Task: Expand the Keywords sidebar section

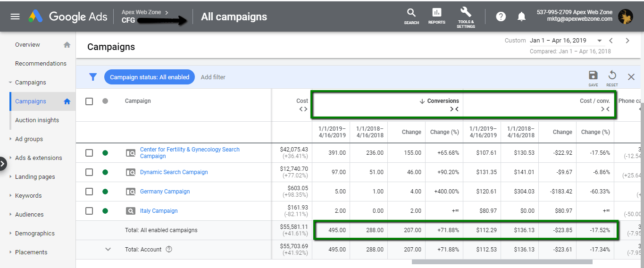Action: 10,196
